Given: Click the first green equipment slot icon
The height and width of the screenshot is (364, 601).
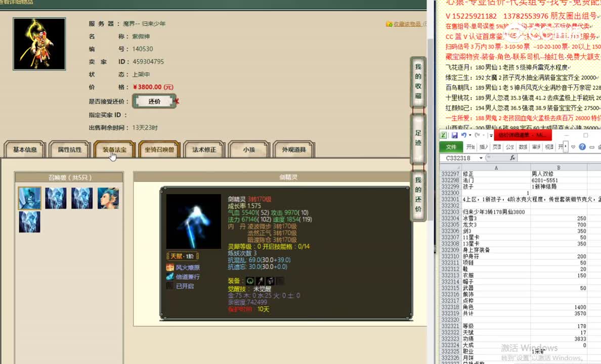Looking at the screenshot, I should [x=249, y=281].
